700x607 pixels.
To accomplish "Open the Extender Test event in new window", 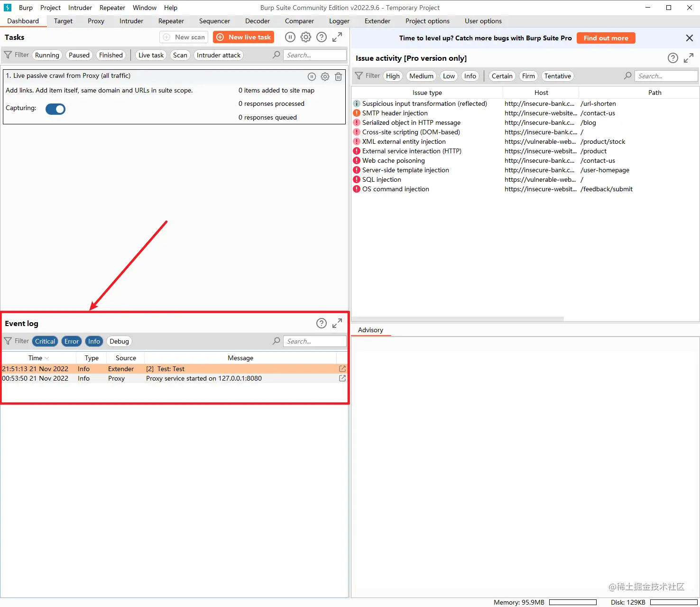I will point(342,369).
